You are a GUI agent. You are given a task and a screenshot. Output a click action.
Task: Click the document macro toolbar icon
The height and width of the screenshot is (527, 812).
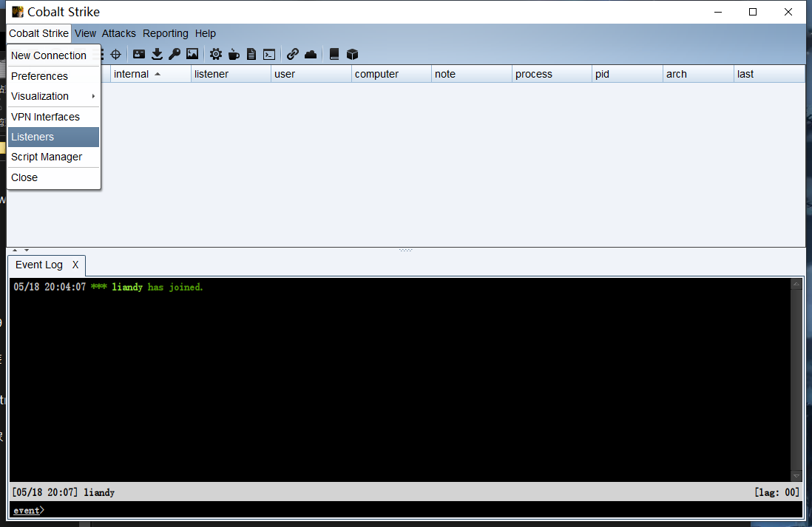(251, 54)
